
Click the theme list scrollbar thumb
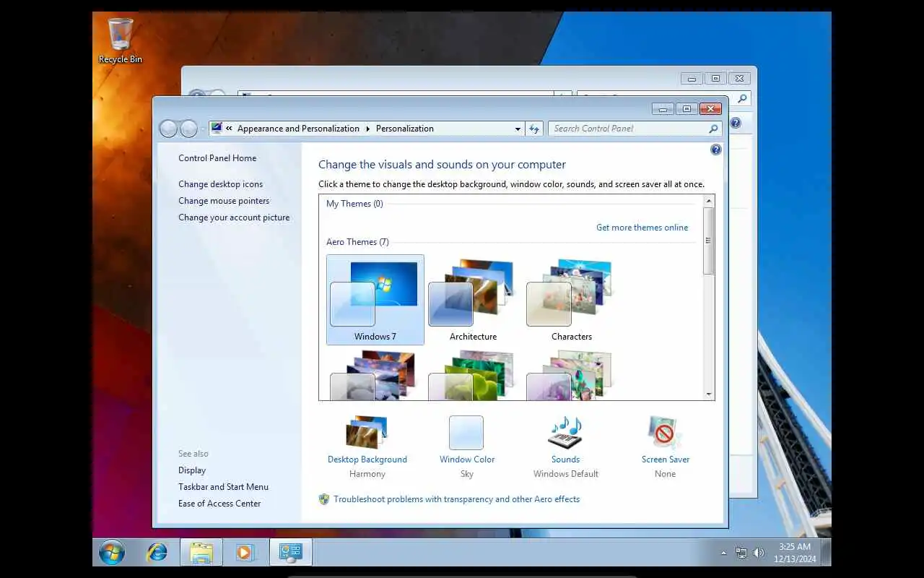[x=709, y=241]
